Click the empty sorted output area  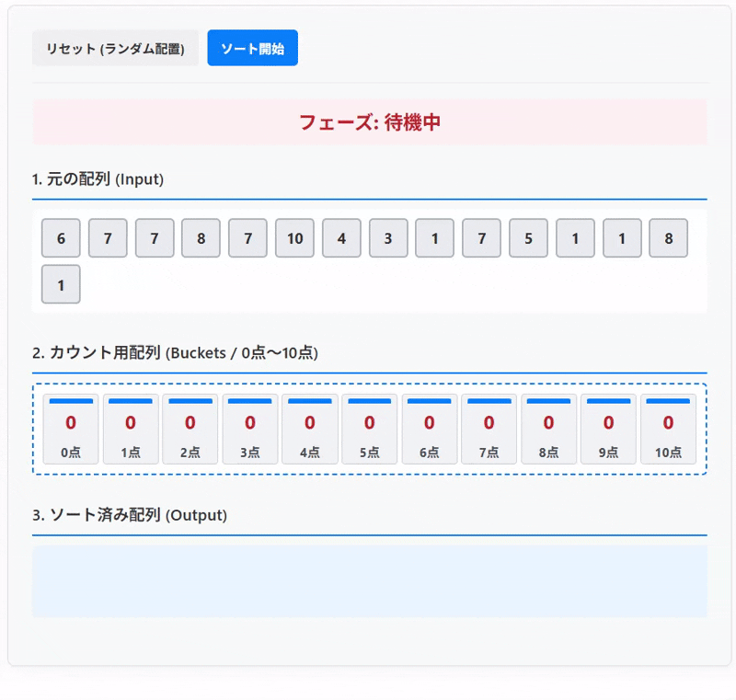coord(368,580)
